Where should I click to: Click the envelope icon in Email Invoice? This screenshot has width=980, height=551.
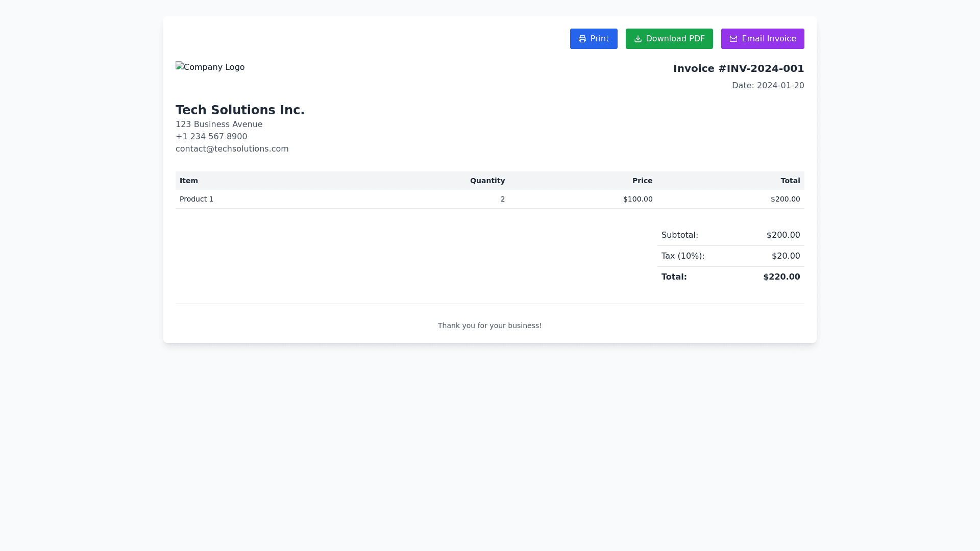tap(733, 39)
